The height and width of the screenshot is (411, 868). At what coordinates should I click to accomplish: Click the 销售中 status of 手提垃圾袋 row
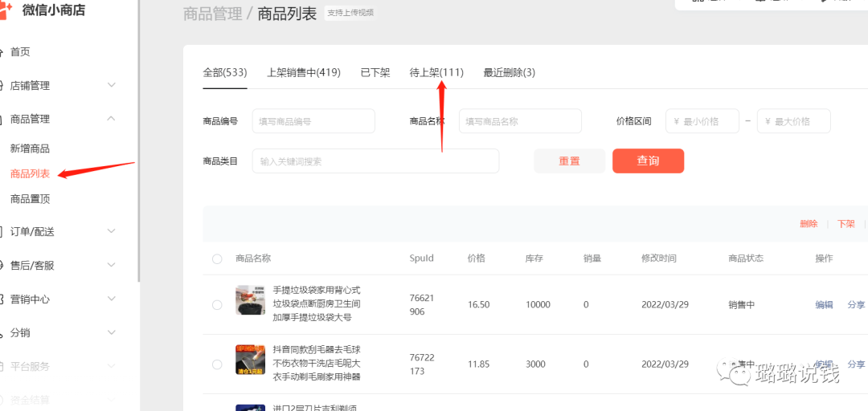pyautogui.click(x=742, y=305)
